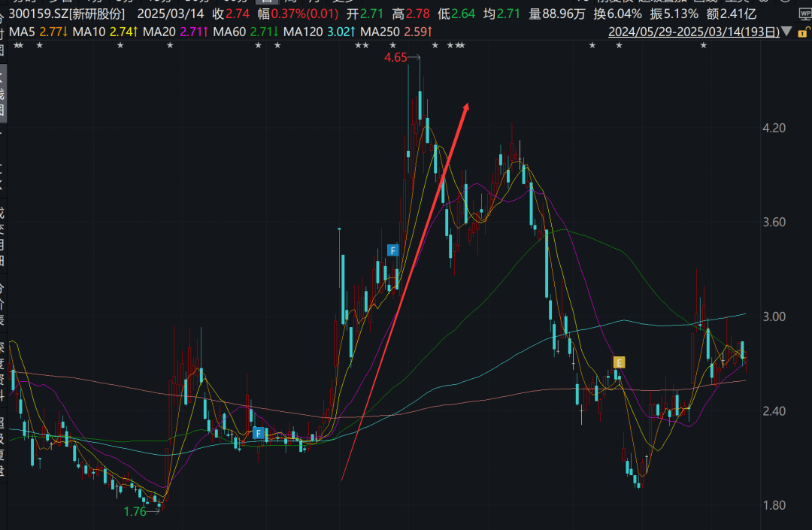812x530 pixels.
Task: Select the MA60 indicator label
Action: [246, 32]
